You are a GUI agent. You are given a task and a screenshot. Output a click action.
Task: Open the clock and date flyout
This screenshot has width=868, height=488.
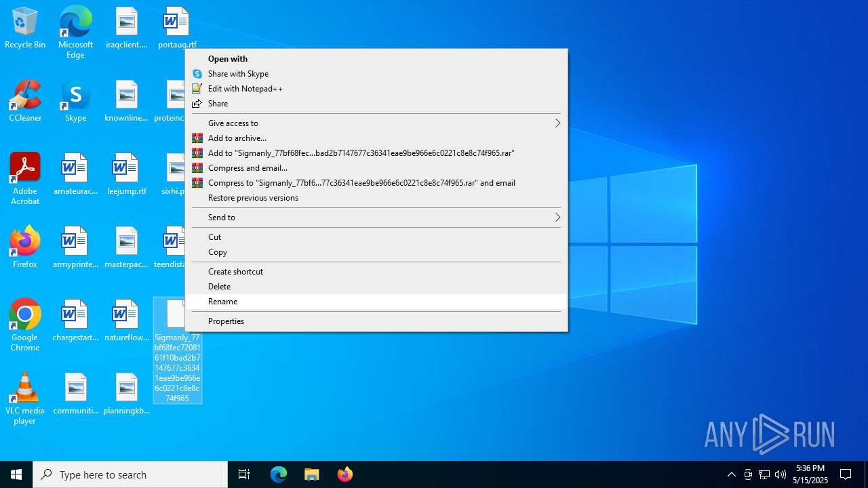click(810, 474)
